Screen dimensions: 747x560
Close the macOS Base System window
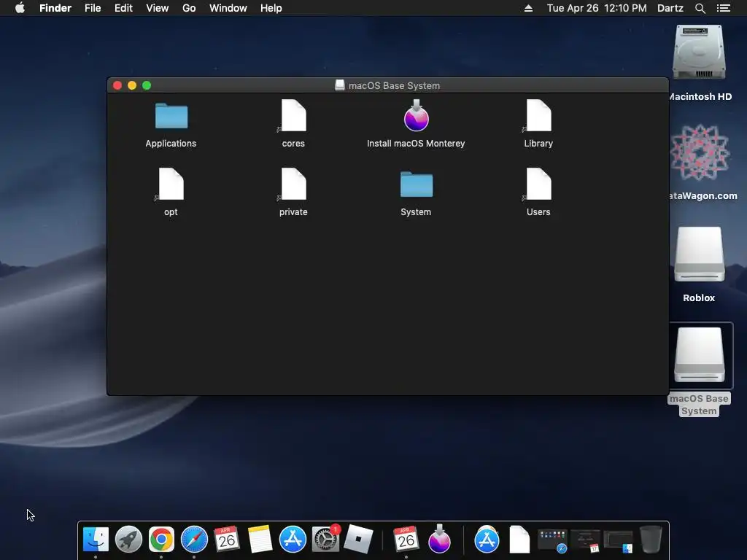click(x=117, y=85)
